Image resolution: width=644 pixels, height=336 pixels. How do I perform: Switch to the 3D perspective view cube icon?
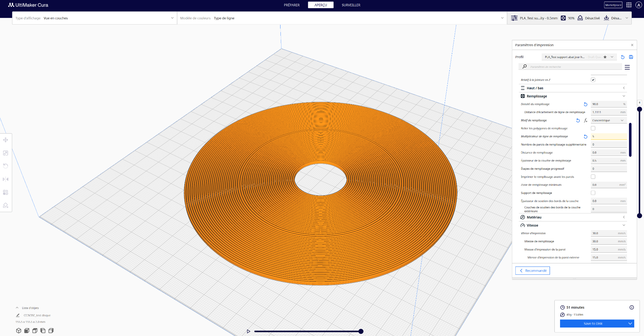click(19, 331)
